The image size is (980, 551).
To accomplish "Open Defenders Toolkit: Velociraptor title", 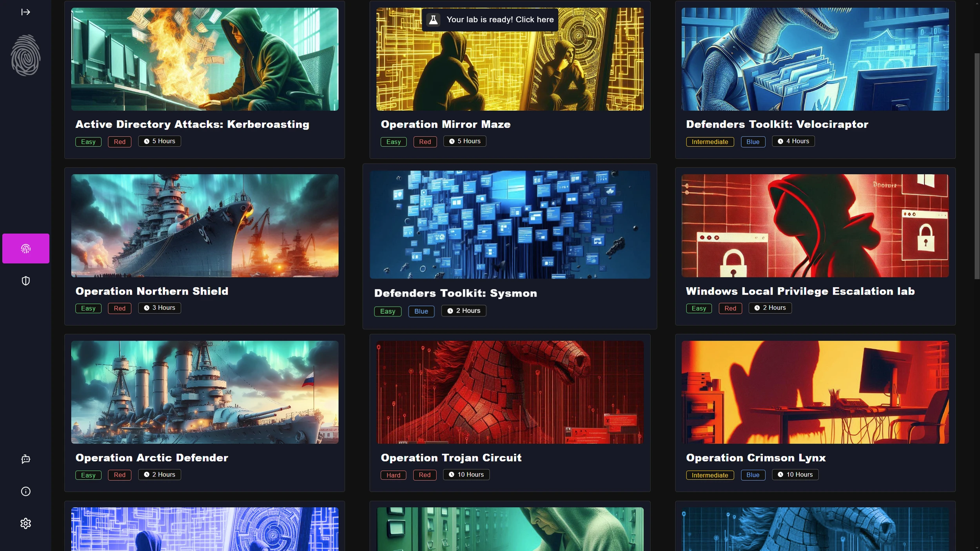I will tap(777, 124).
